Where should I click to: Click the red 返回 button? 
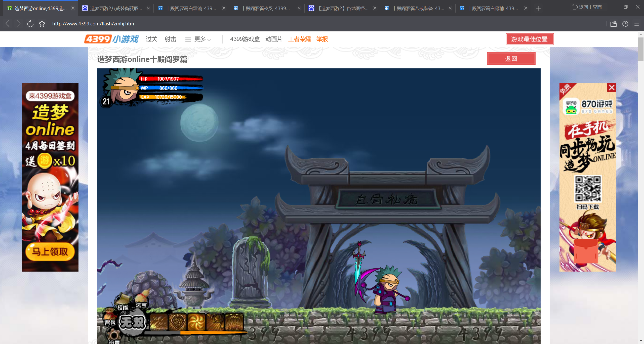click(x=511, y=59)
